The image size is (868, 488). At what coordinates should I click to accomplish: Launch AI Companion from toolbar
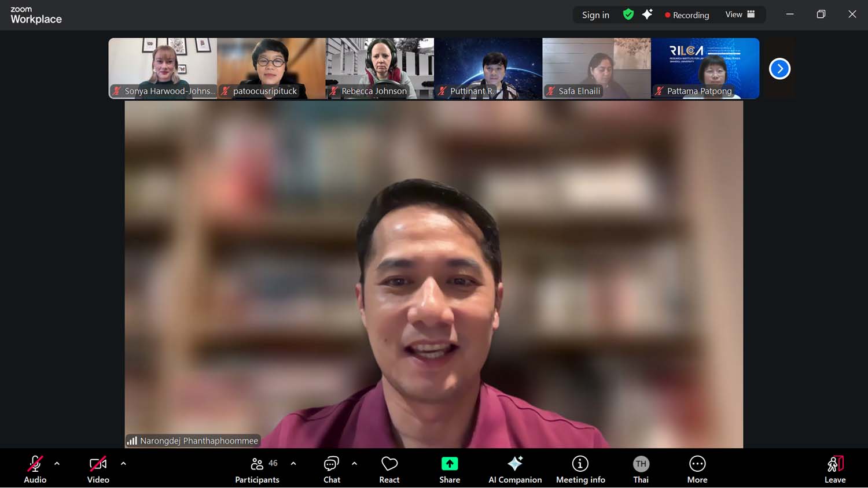(x=515, y=469)
